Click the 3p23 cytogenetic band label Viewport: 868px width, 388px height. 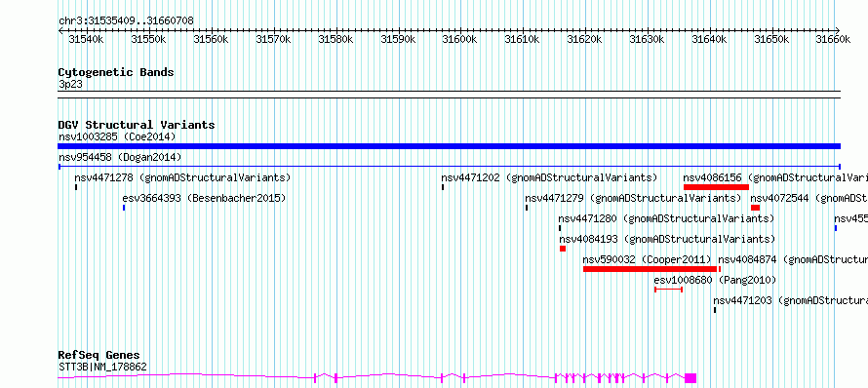[x=70, y=84]
